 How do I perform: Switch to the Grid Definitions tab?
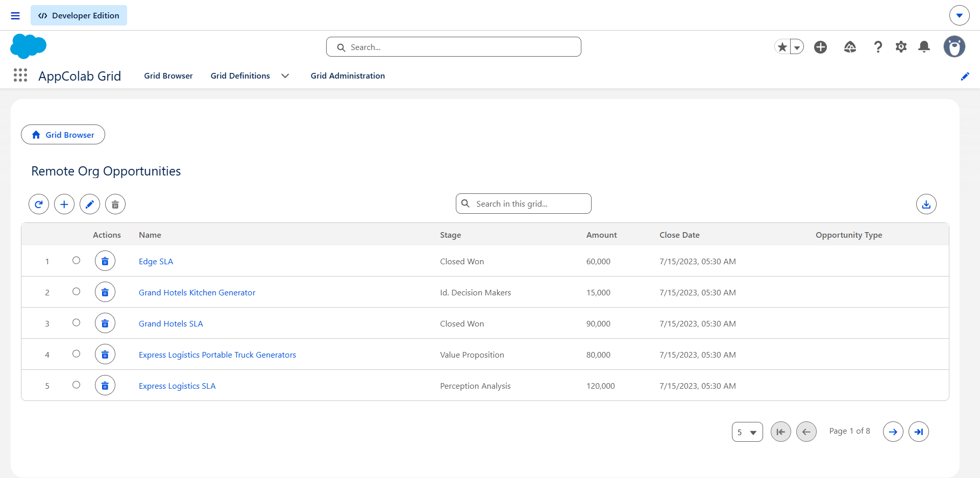240,76
